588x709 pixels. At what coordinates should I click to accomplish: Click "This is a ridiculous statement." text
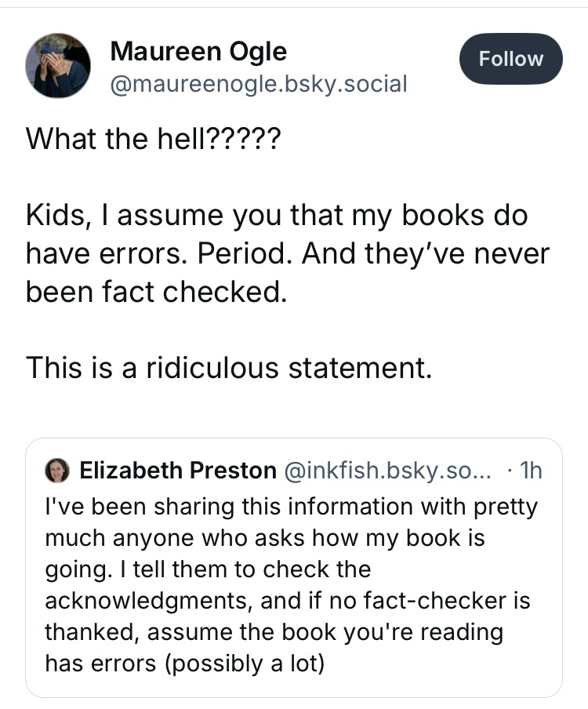click(228, 367)
